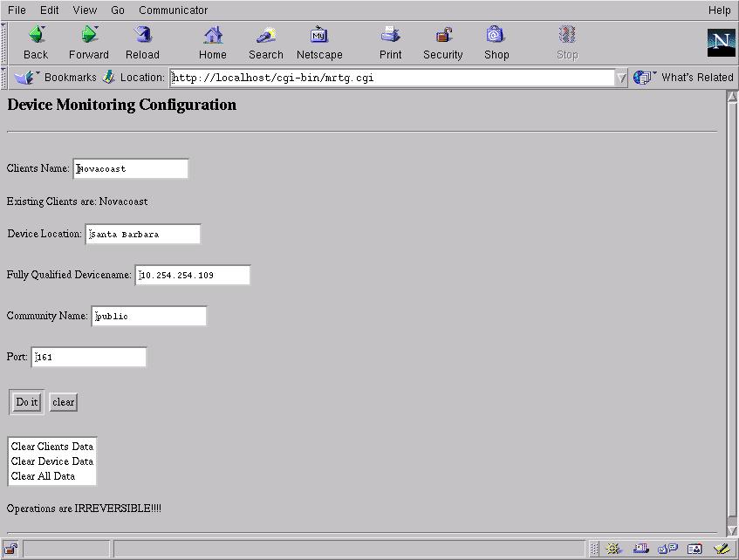Screen dimensions: 739x560
Task: Click the My Netscape toolbar icon
Action: point(319,36)
